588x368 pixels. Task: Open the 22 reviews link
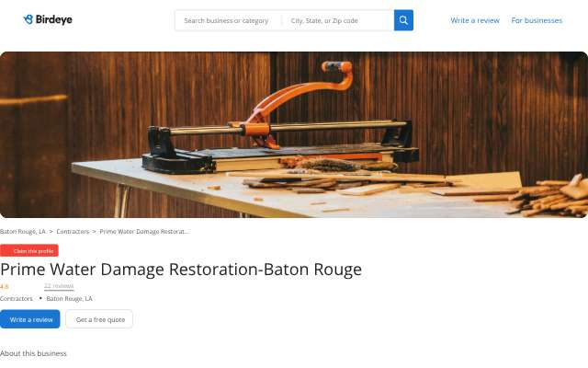coord(59,286)
